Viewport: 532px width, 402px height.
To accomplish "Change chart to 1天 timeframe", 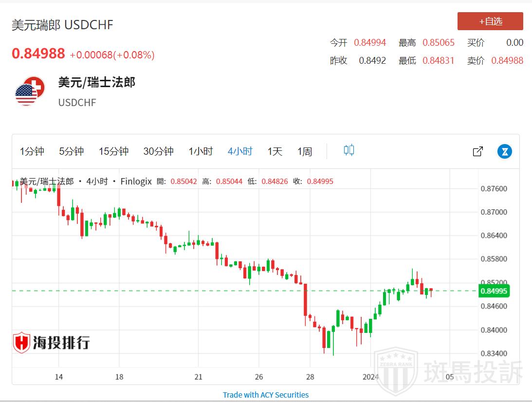I will [x=275, y=151].
